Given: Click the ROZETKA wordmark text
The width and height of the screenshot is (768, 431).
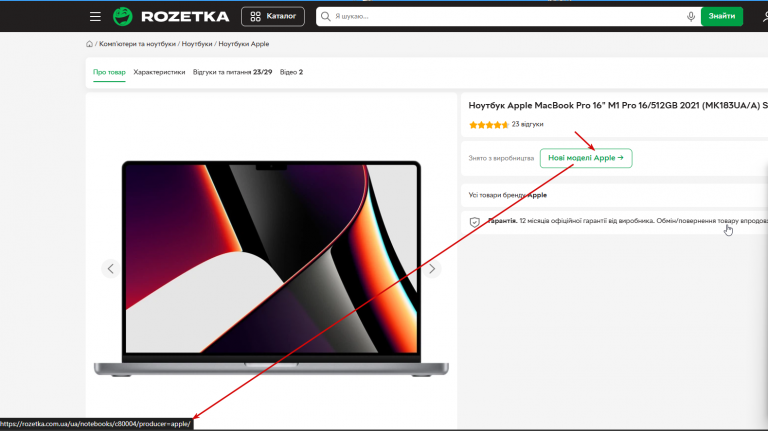Looking at the screenshot, I should click(x=185, y=17).
